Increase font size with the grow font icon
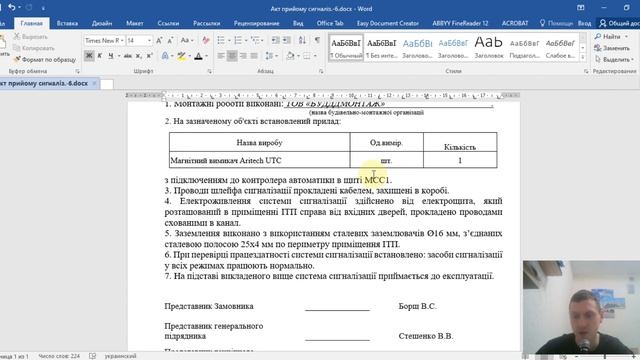Screen dimensions: 640x360 pos(159,40)
